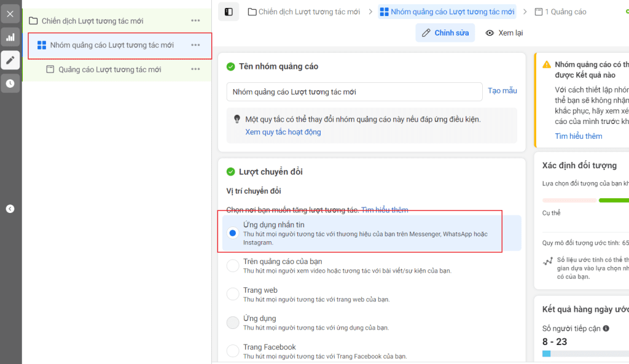The width and height of the screenshot is (629, 364).
Task: Select the pencil edit icon in left sidebar
Action: (10, 60)
